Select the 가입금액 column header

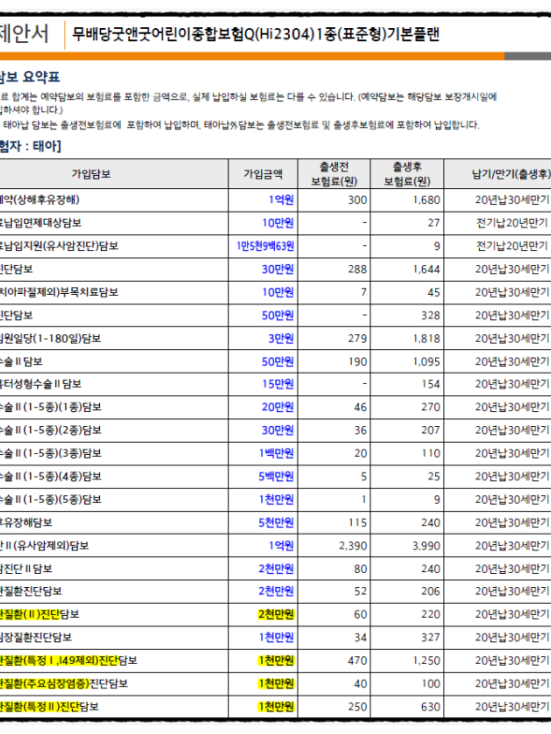(263, 174)
